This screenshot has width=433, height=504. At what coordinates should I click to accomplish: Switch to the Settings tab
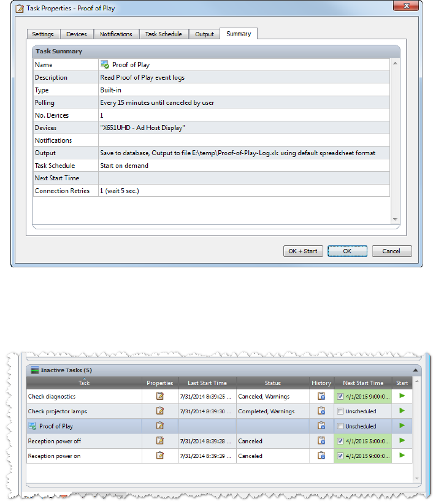click(x=43, y=34)
